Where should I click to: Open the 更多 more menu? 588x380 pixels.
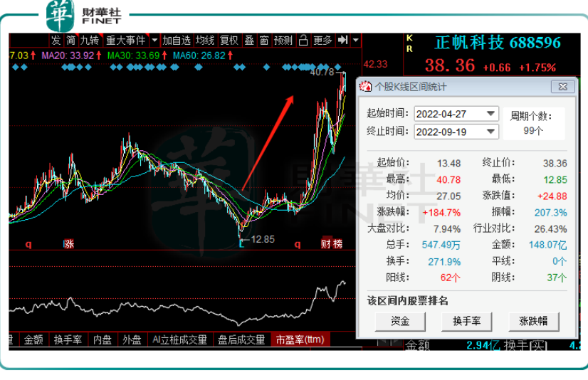click(x=323, y=40)
